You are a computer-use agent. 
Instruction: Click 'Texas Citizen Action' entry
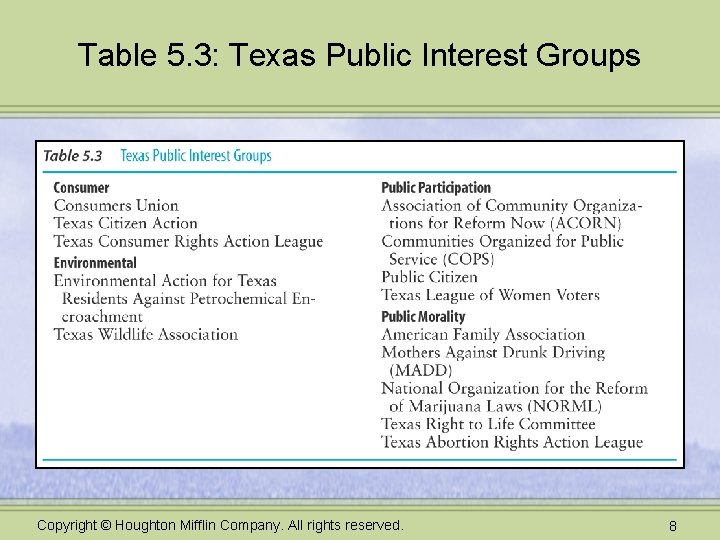(x=125, y=223)
